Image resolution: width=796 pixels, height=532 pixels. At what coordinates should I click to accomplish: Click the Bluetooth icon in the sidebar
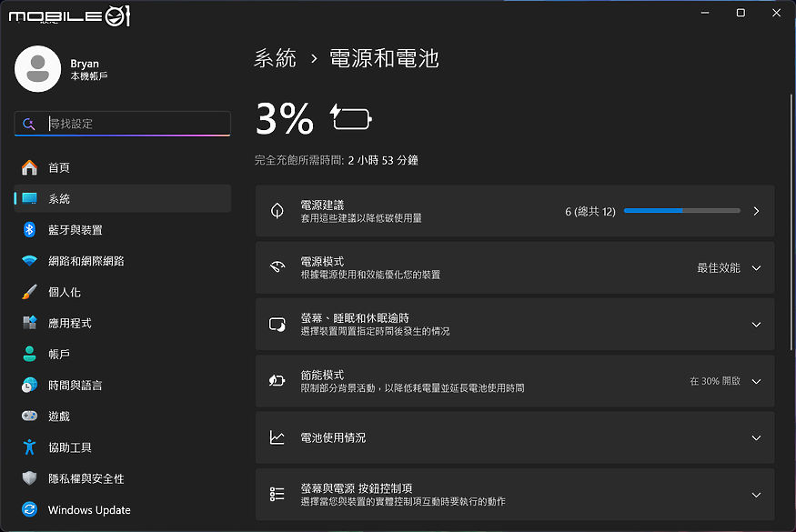(29, 230)
